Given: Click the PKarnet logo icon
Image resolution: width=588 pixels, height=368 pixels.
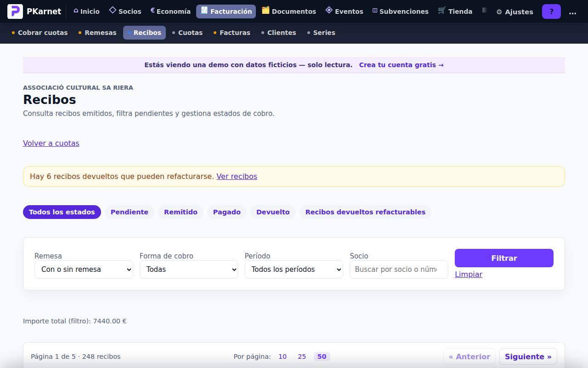Looking at the screenshot, I should (x=15, y=11).
